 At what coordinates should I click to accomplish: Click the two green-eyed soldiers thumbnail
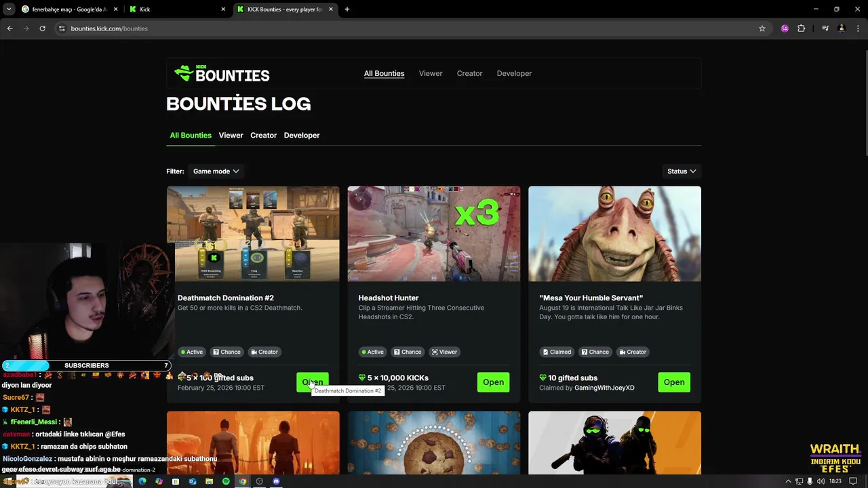tap(614, 443)
